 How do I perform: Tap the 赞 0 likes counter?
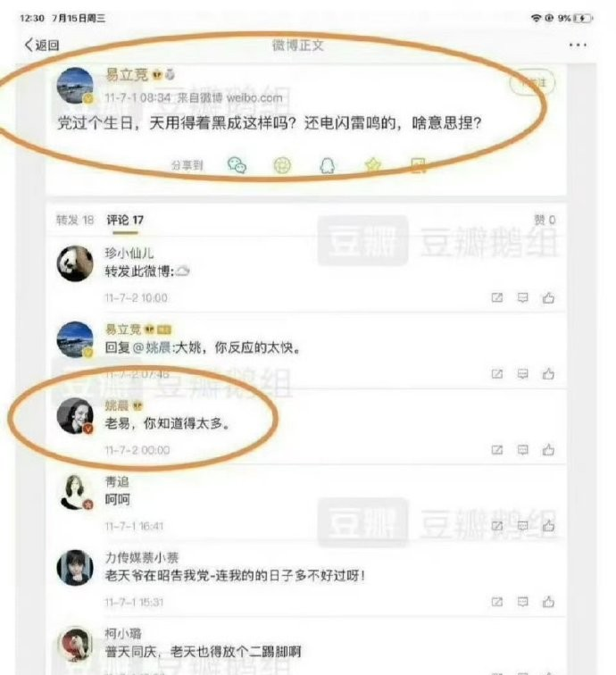tap(545, 220)
